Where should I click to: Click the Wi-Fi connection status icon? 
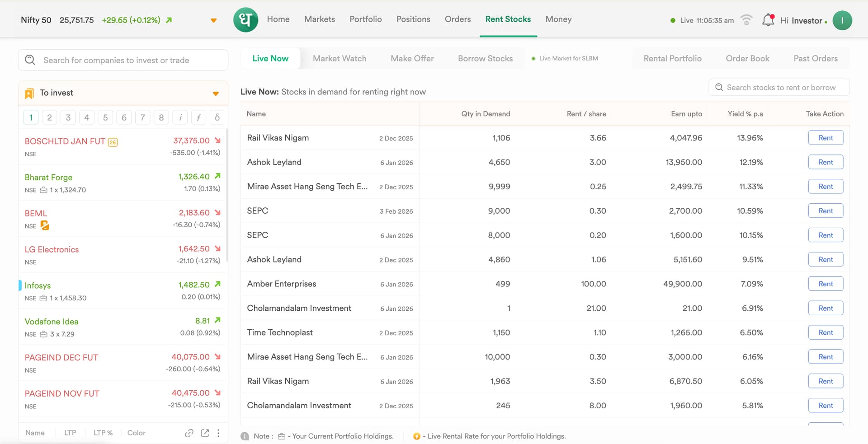[746, 20]
